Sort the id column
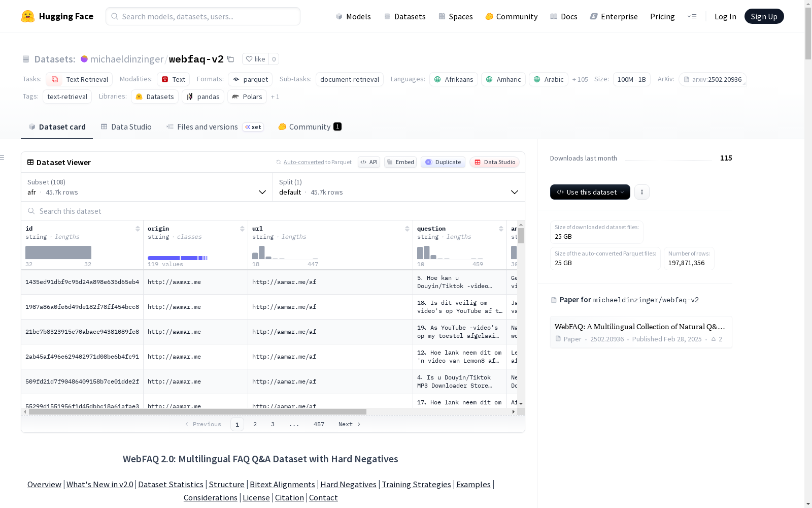The image size is (812, 508). coord(138,229)
